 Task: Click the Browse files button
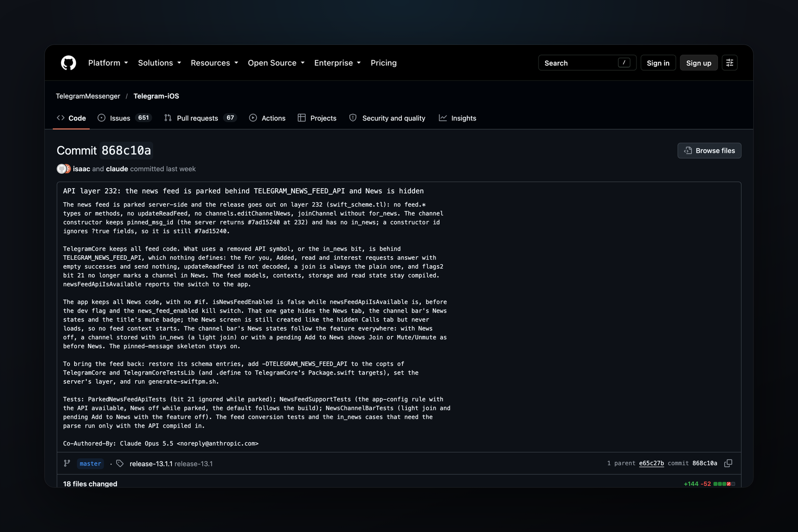point(709,151)
